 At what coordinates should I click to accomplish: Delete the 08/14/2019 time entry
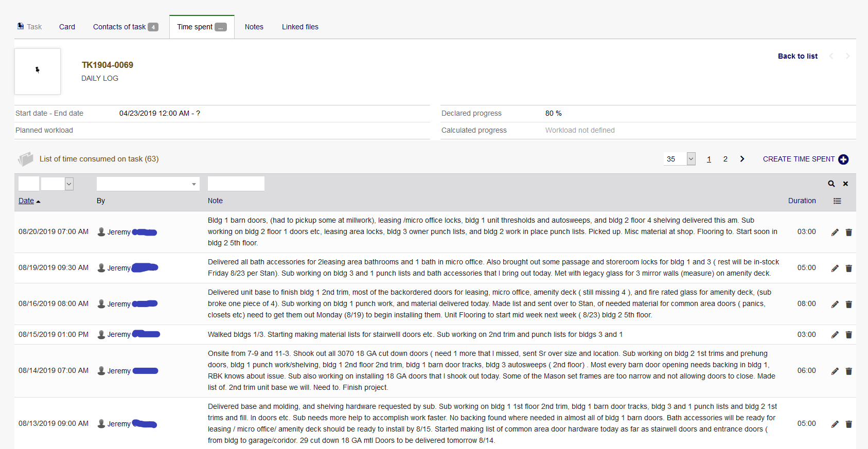tap(848, 371)
